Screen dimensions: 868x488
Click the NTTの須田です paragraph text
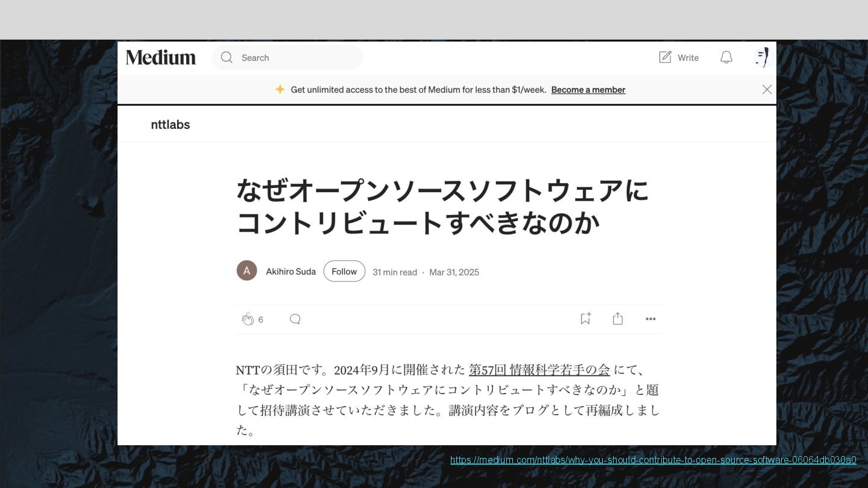point(448,400)
